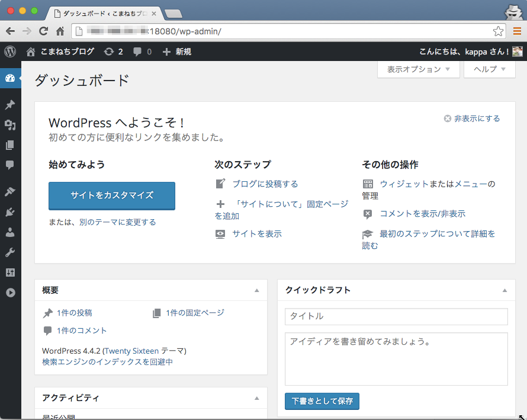Click サイトをカスタマイズ button
The height and width of the screenshot is (420, 527).
coord(112,195)
